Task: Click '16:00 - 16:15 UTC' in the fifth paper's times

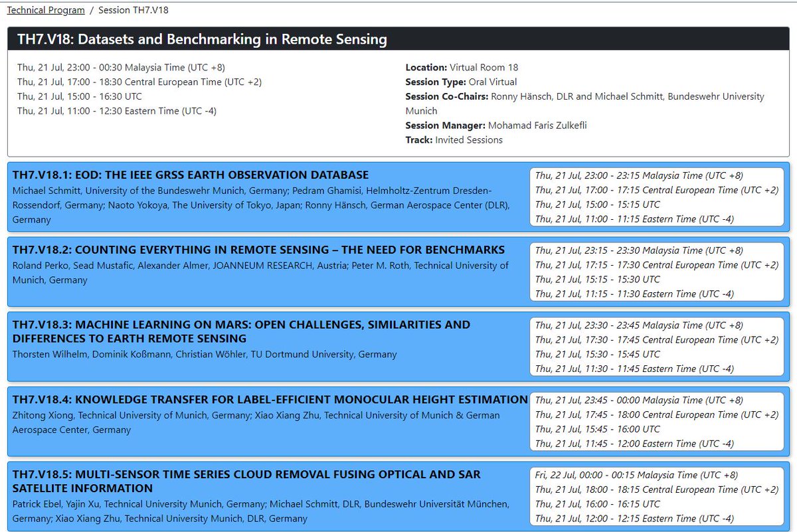Action: 598,505
